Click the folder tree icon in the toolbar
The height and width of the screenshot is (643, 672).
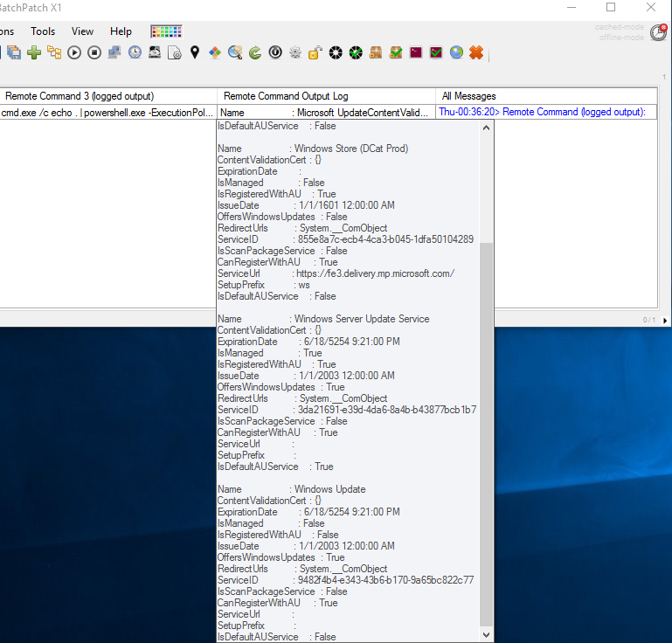(54, 52)
